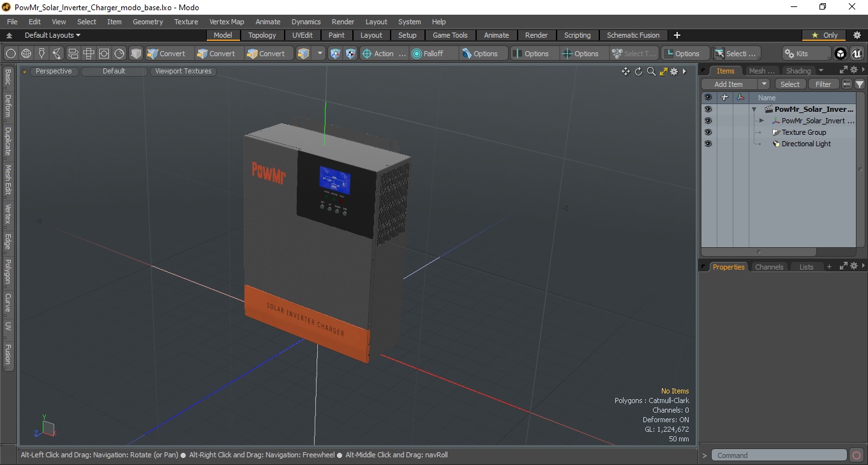Viewport: 868px width, 465px height.
Task: Open the Mesh Edit vertical sidebar tab
Action: click(8, 179)
